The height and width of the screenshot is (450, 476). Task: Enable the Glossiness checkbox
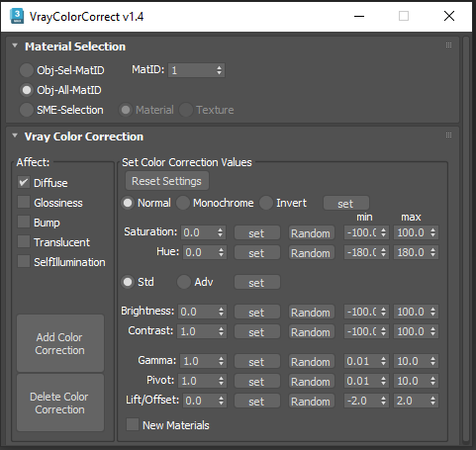(24, 202)
